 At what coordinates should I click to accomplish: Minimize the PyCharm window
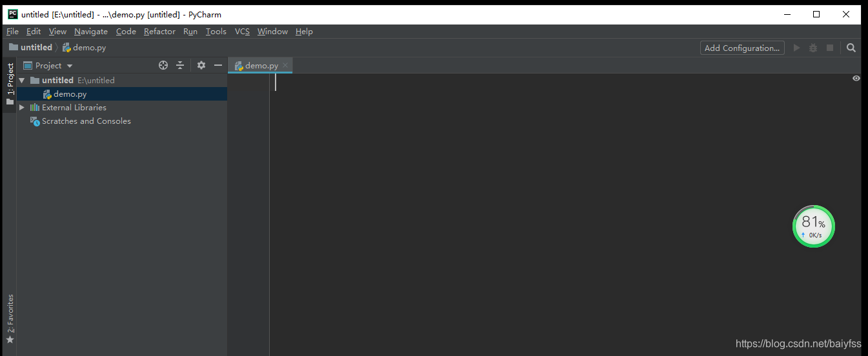[787, 14]
